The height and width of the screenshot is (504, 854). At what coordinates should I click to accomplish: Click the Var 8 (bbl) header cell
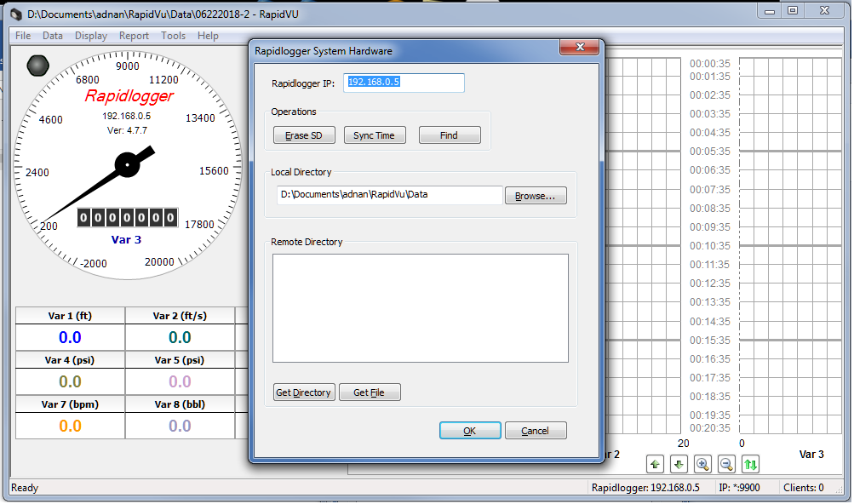pyautogui.click(x=180, y=404)
